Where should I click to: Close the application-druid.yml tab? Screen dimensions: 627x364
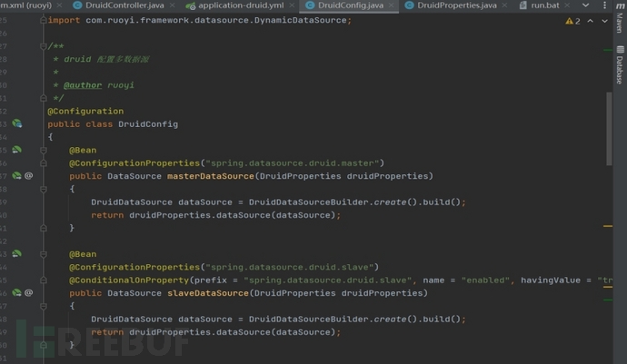[292, 5]
